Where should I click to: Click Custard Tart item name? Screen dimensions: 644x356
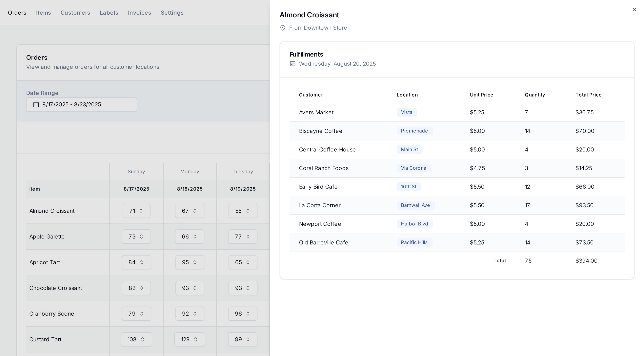tap(45, 339)
